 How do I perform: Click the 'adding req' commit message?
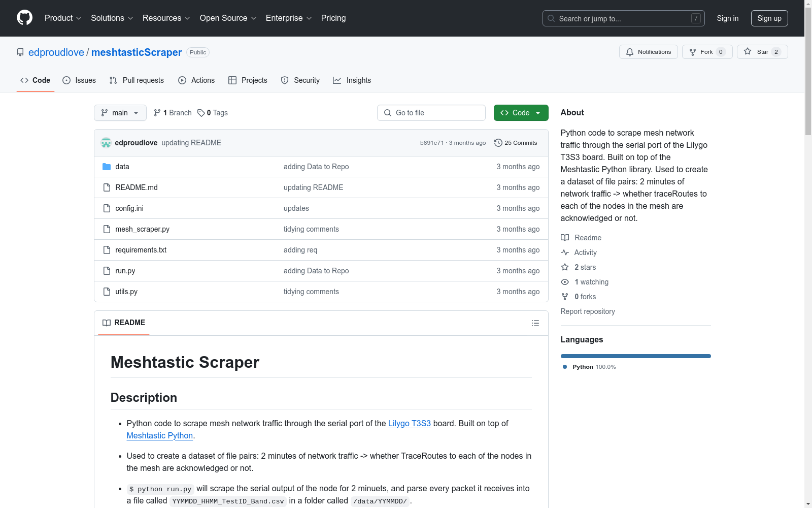[x=300, y=250]
